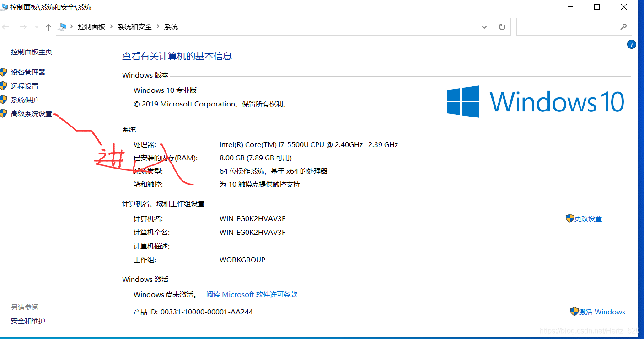Open help with the blue question icon
The image size is (644, 339).
(632, 44)
